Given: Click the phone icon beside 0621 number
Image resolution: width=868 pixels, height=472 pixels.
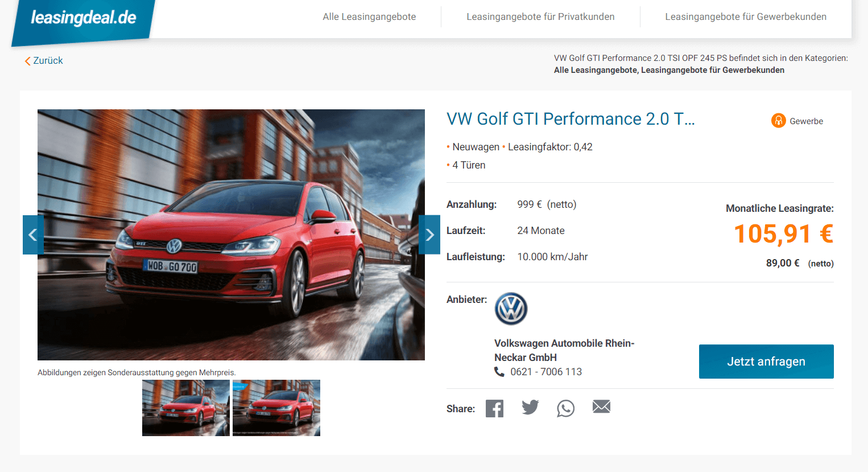Looking at the screenshot, I should pos(499,372).
